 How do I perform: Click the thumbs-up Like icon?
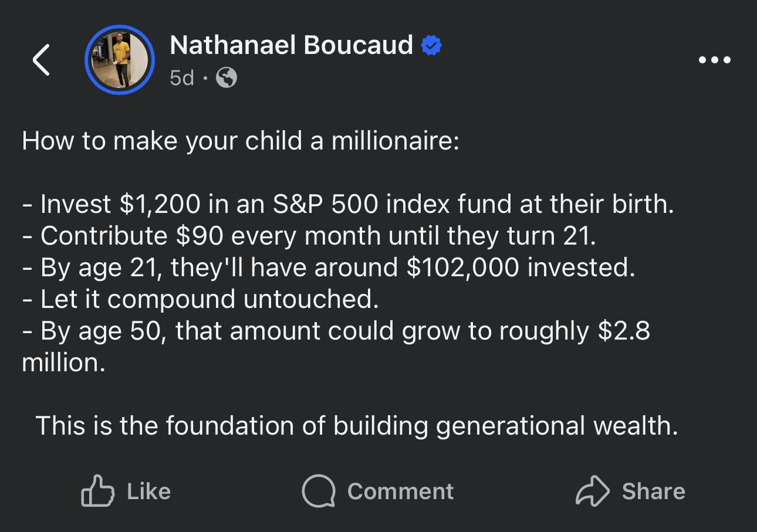[x=97, y=491]
